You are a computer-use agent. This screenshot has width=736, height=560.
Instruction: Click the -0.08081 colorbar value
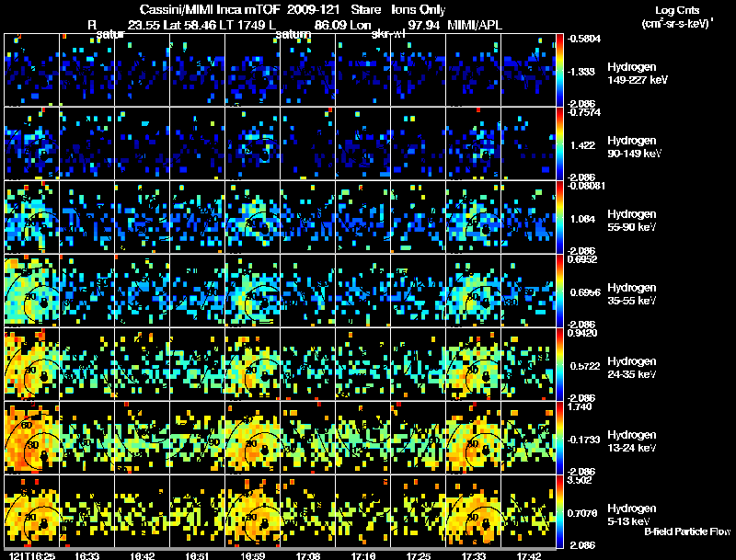tap(586, 186)
